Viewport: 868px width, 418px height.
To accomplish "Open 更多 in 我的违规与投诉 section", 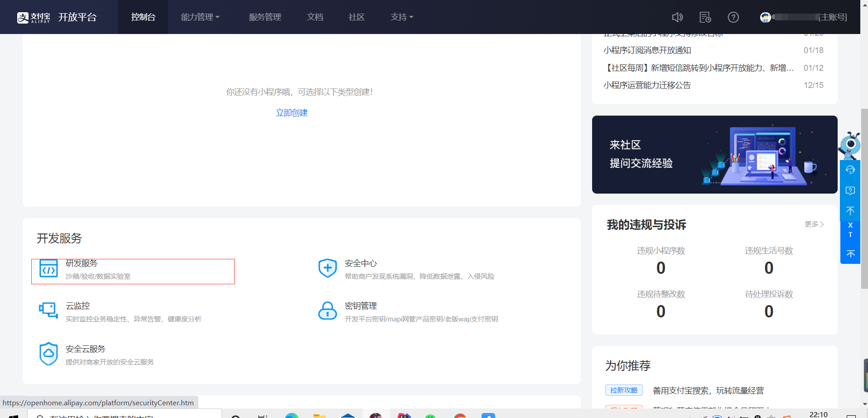I will pyautogui.click(x=813, y=224).
